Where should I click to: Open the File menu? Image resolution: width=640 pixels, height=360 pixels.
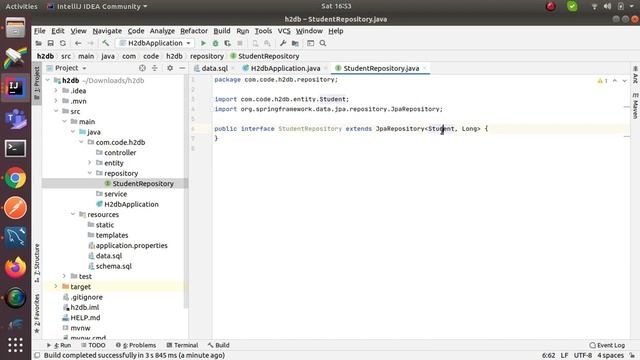[x=40, y=31]
